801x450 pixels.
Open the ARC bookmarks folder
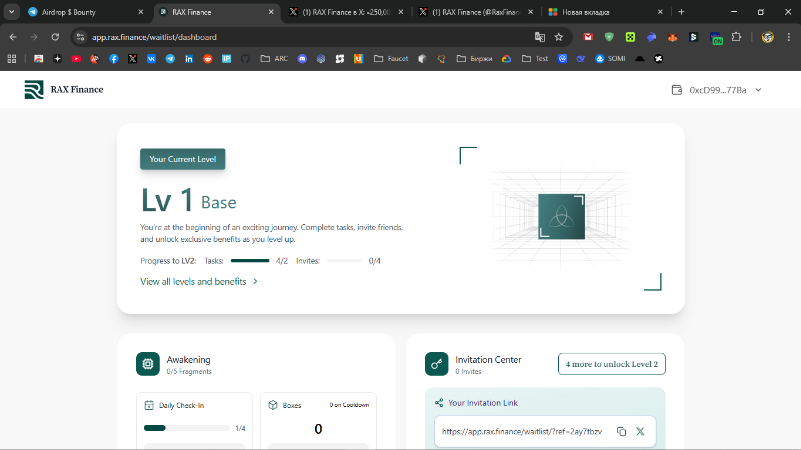274,59
